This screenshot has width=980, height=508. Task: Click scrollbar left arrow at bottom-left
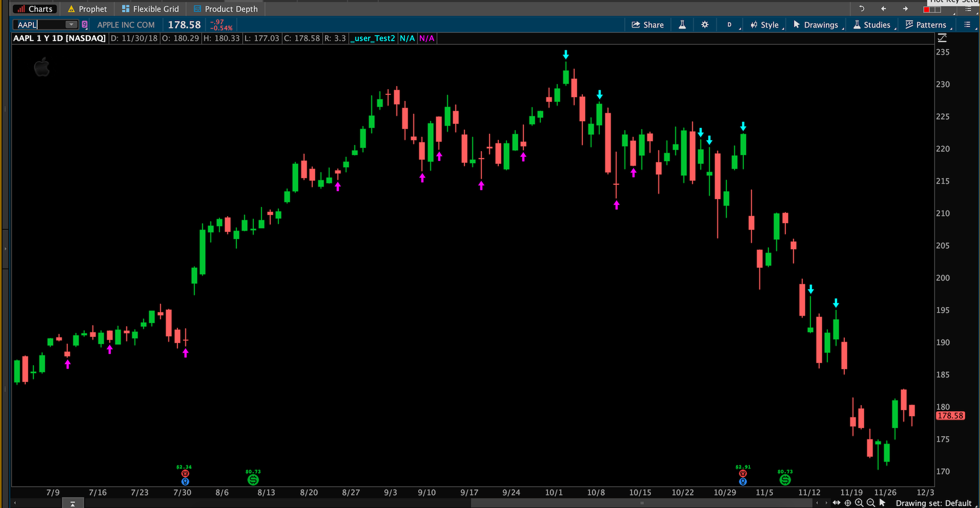pos(15,503)
